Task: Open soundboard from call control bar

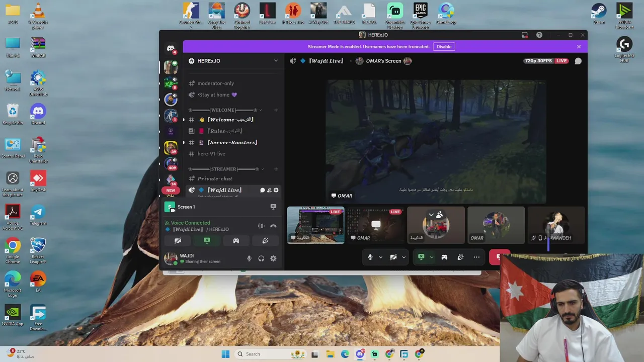Action: [460, 257]
